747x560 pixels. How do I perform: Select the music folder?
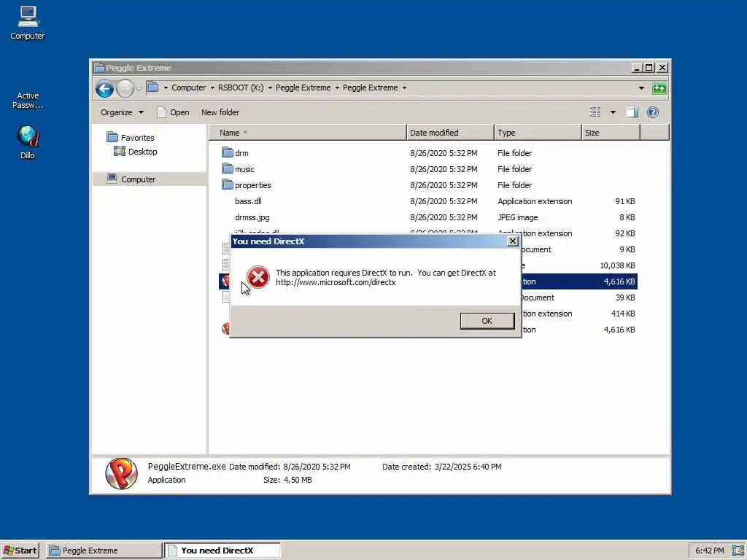click(x=239, y=169)
